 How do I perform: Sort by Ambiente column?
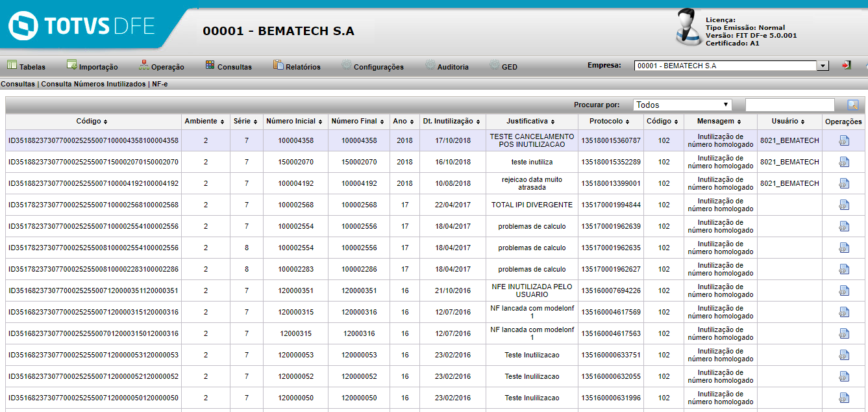pos(205,122)
